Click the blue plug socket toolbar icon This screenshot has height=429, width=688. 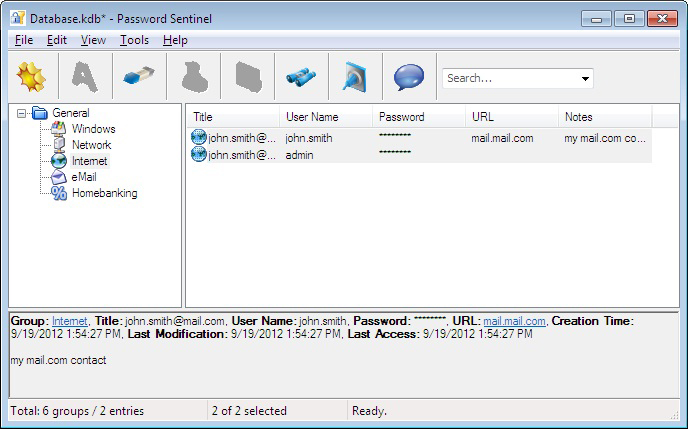(355, 77)
